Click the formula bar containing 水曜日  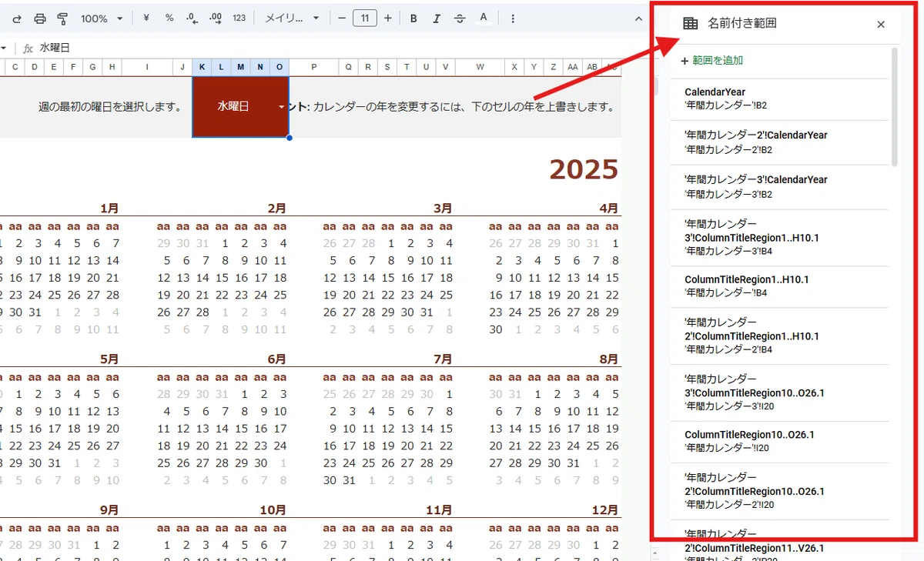[331, 48]
